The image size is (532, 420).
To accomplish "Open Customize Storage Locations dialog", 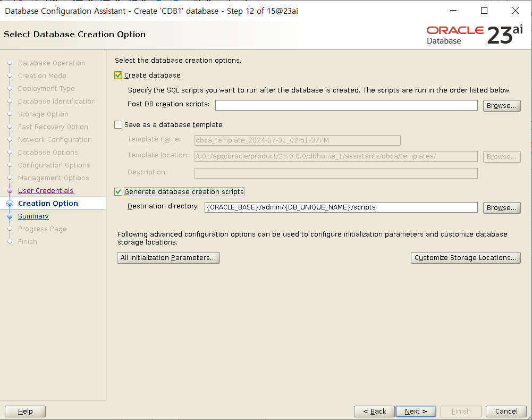I will coord(466,258).
